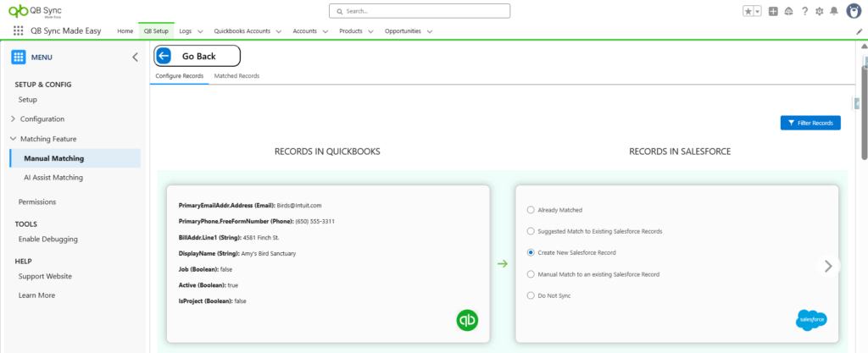Select Create New Salesforce Record option

coord(531,252)
